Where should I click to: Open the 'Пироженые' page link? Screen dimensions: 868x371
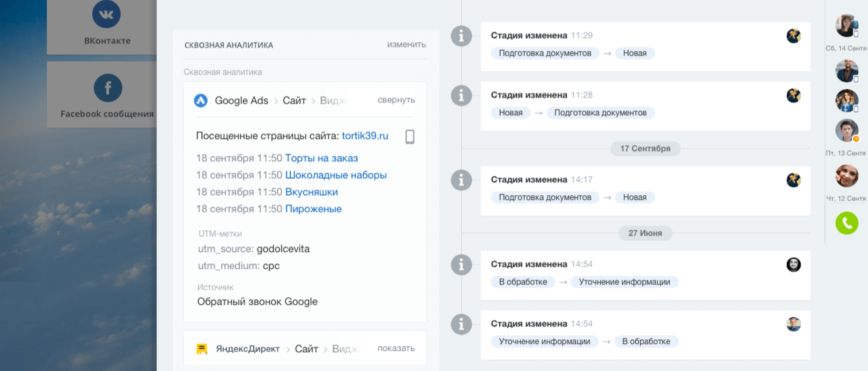[313, 209]
